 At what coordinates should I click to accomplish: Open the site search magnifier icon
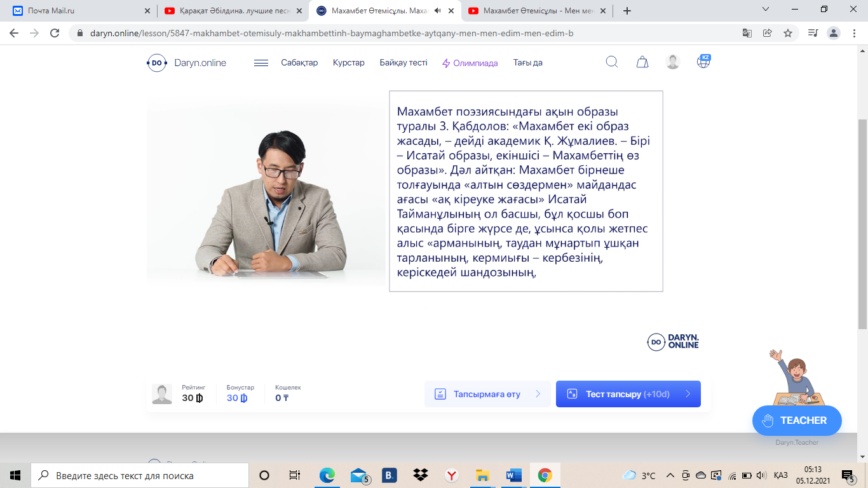click(612, 62)
